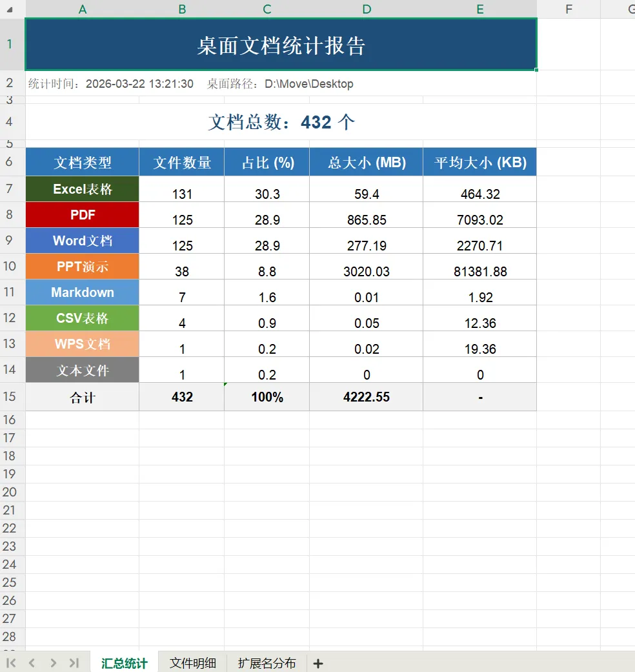Select the WPS文档 type cell

(82, 343)
